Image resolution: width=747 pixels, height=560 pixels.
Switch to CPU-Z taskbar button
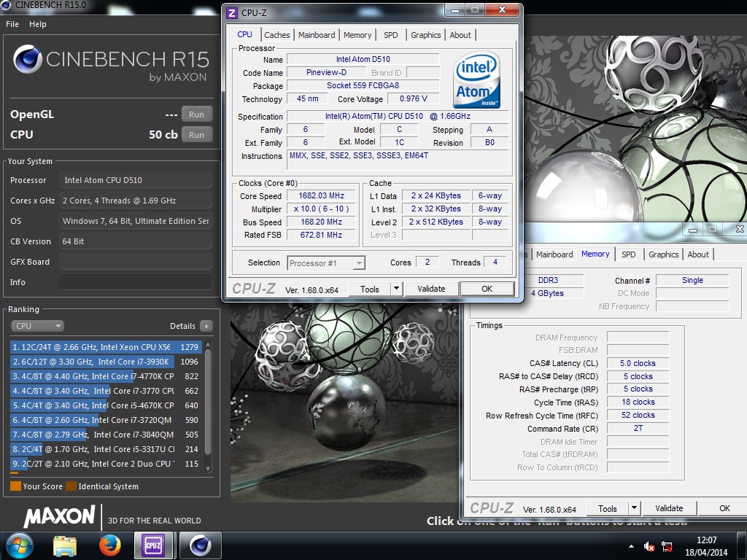coord(153,545)
